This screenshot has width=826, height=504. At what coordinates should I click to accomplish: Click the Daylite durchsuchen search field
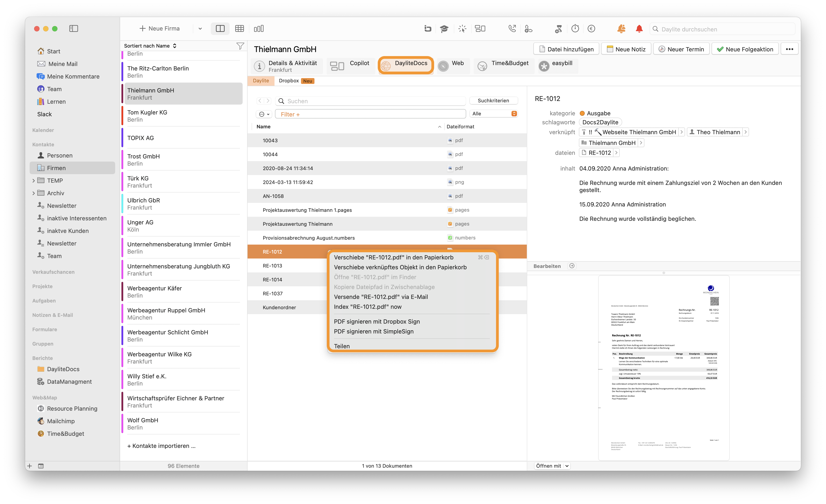(x=723, y=29)
